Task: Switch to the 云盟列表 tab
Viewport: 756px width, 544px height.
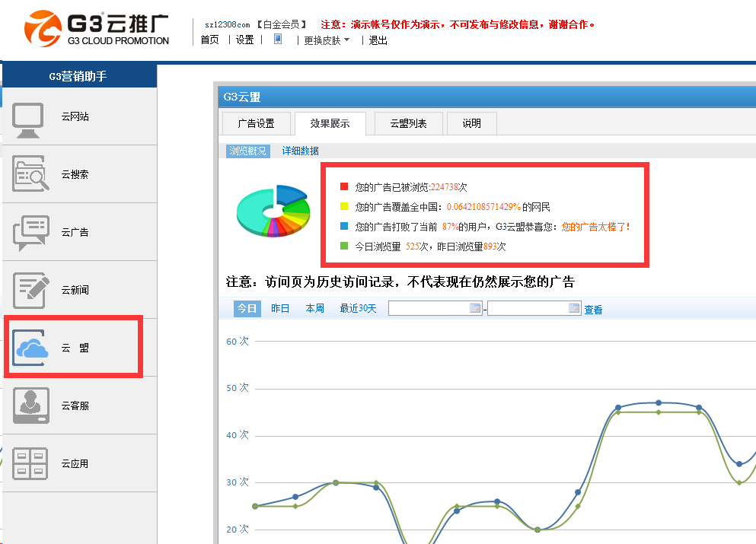Action: tap(408, 123)
